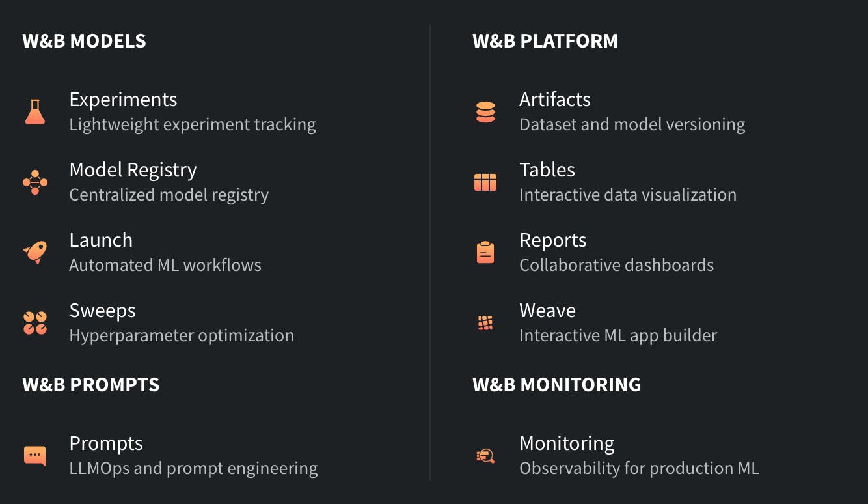868x504 pixels.
Task: Select Model Registry from the menu
Action: pyautogui.click(x=133, y=170)
